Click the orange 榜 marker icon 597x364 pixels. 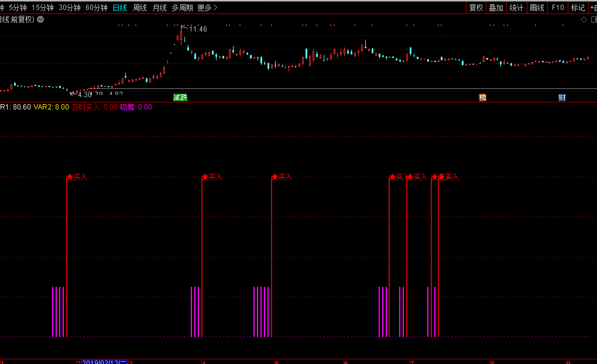[483, 98]
